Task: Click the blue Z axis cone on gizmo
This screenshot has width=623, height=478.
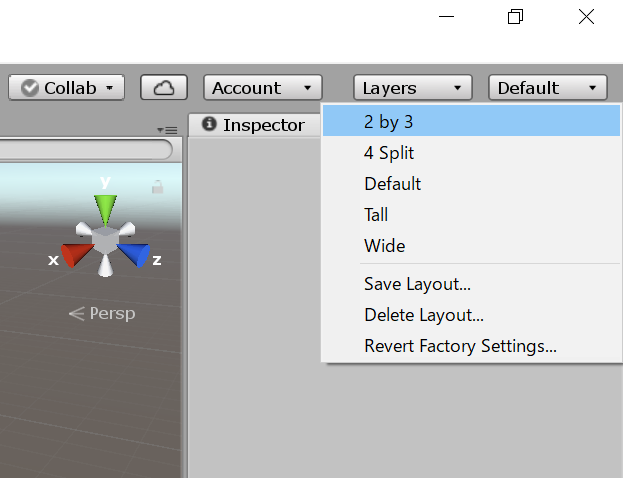Action: tap(135, 255)
